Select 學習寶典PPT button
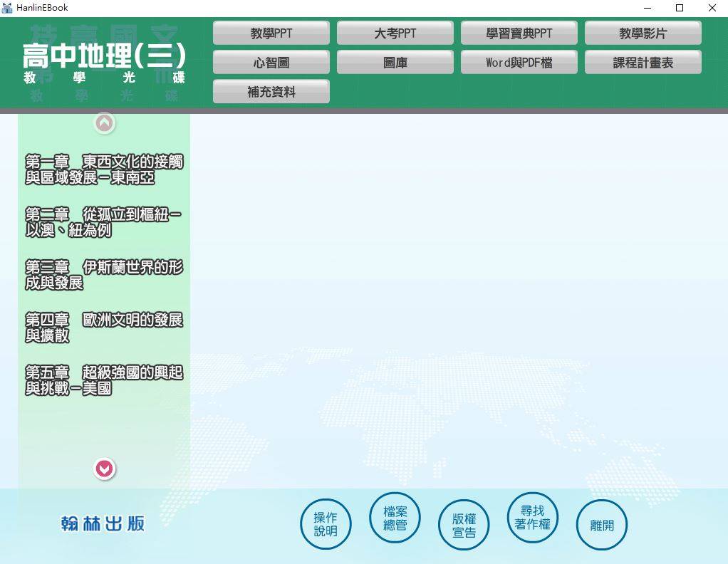 tap(519, 33)
